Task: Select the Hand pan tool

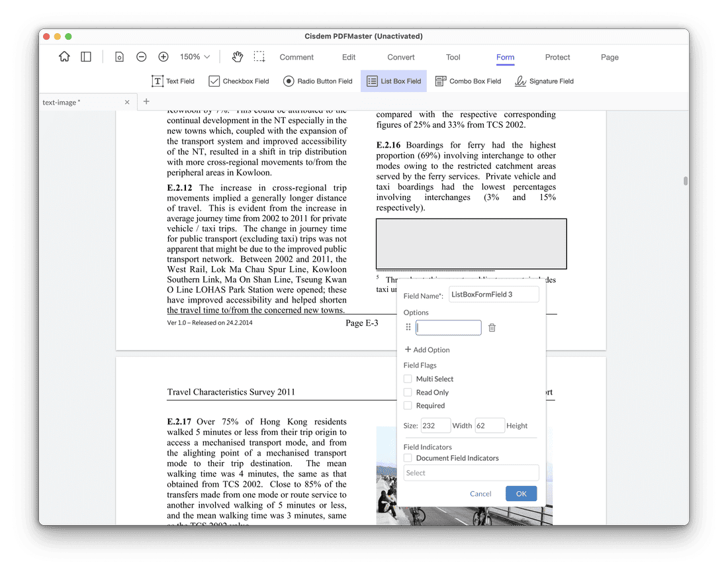Action: click(237, 57)
